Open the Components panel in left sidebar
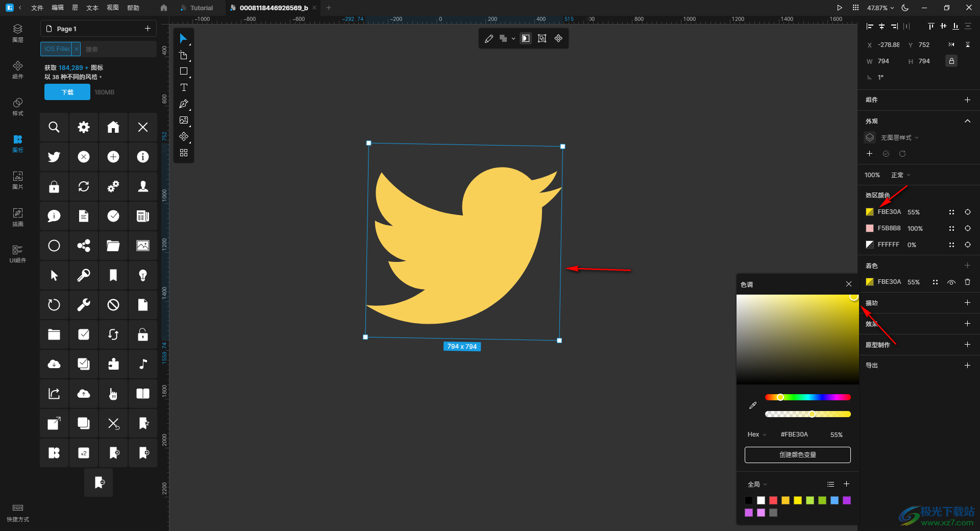 pos(18,70)
